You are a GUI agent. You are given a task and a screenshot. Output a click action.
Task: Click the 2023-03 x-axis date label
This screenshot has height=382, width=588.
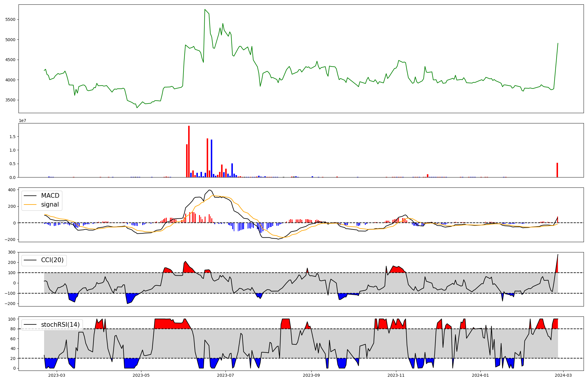coord(56,375)
